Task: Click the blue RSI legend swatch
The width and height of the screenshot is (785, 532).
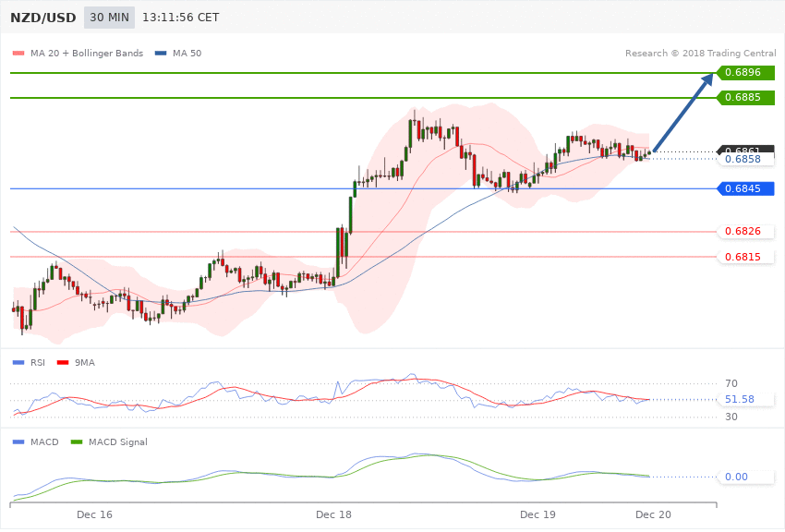Action: (x=18, y=362)
